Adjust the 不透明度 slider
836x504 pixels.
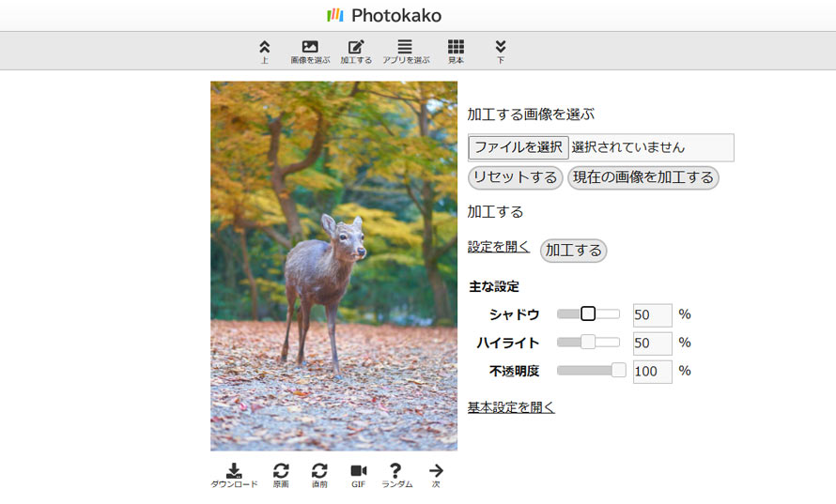click(x=591, y=371)
